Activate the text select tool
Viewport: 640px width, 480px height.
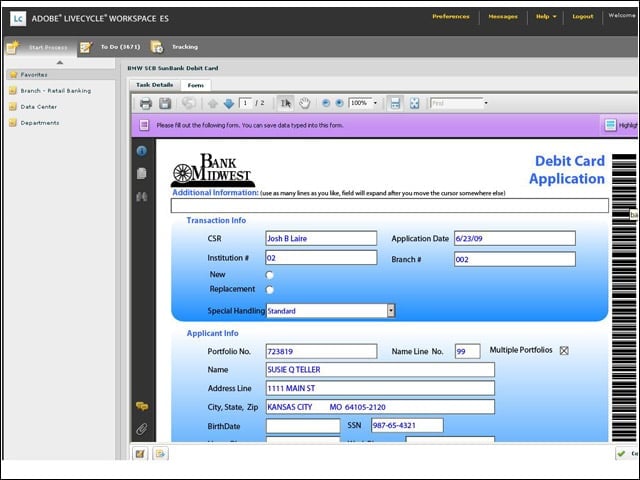(285, 103)
